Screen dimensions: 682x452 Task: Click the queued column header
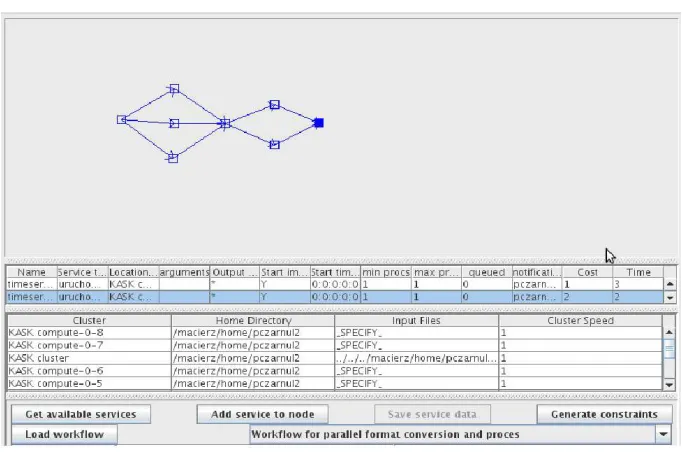pos(487,272)
